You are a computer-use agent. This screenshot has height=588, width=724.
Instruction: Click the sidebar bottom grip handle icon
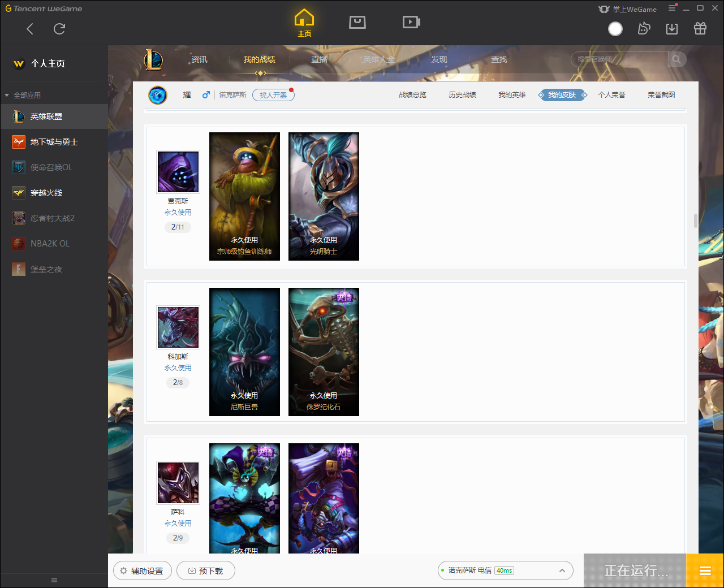pos(54,580)
